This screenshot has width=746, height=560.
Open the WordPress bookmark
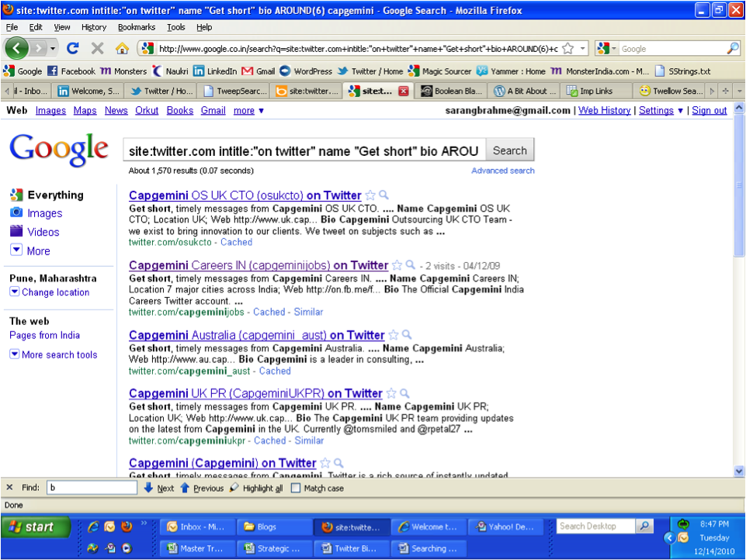tap(306, 71)
